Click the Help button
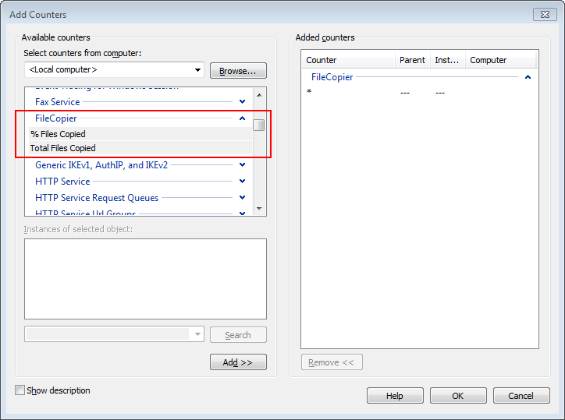The width and height of the screenshot is (565, 420). click(x=395, y=396)
